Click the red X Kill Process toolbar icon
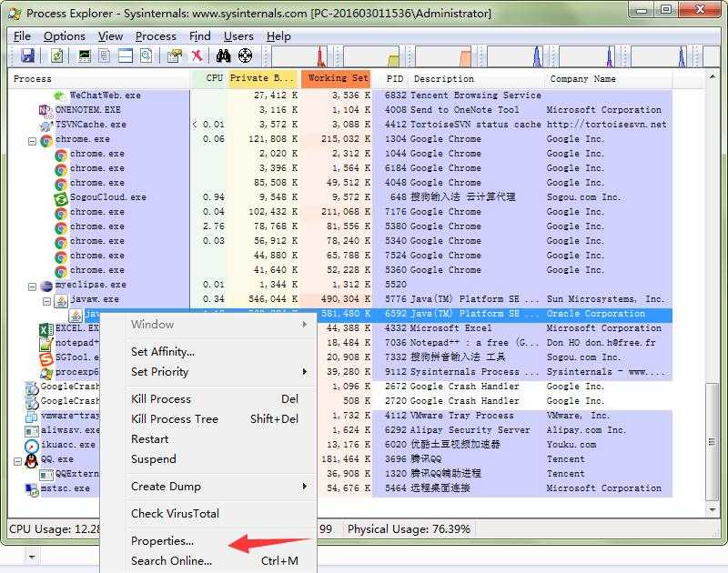 click(x=197, y=56)
